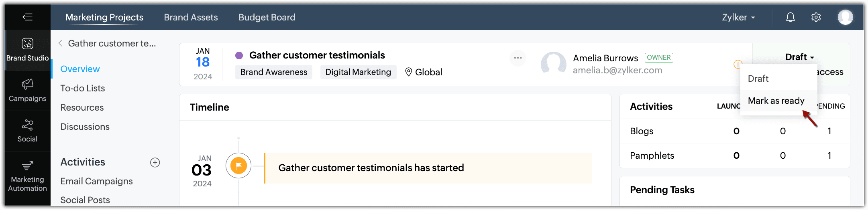Switch to Brand Assets tab

click(x=191, y=17)
